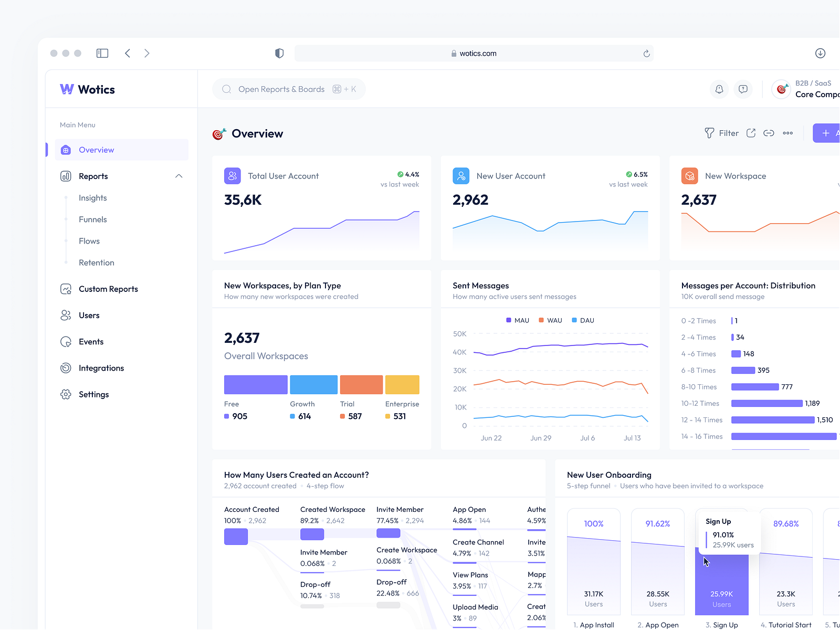Toggle the MAU series in Sent Messages legend
This screenshot has height=630, width=840.
tap(517, 320)
